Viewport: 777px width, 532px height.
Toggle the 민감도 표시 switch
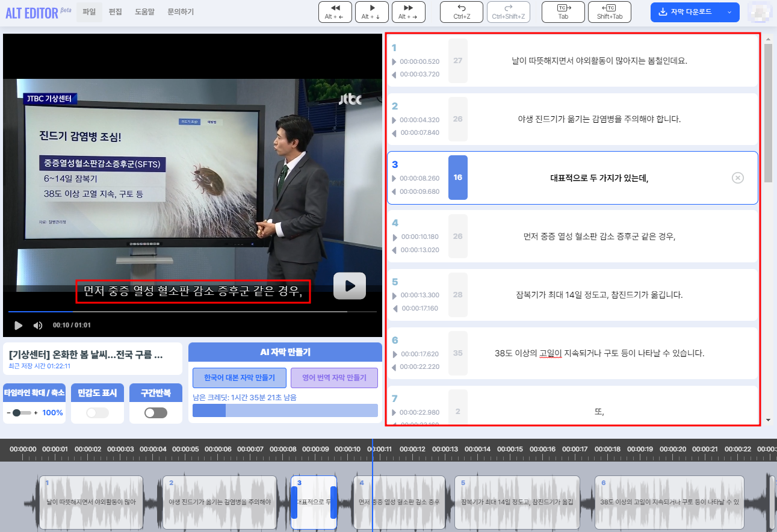click(98, 413)
